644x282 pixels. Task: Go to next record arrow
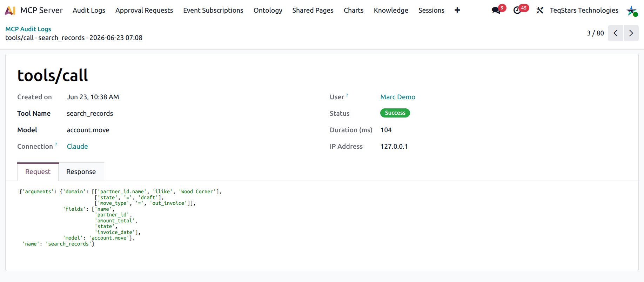(631, 33)
